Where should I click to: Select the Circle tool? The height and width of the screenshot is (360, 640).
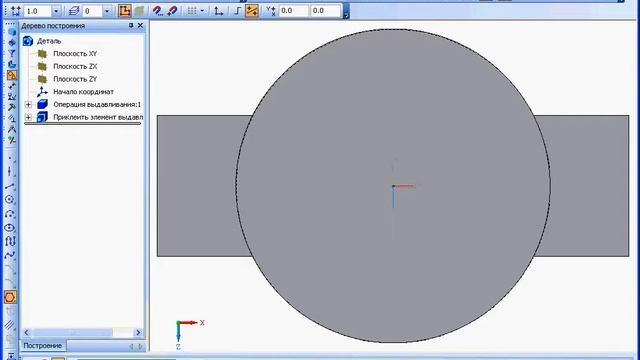tap(10, 200)
